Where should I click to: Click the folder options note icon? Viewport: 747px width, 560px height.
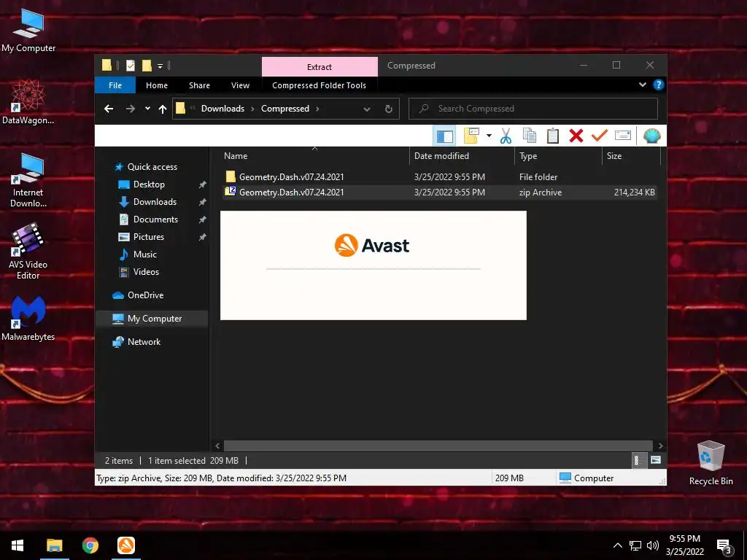(471, 136)
